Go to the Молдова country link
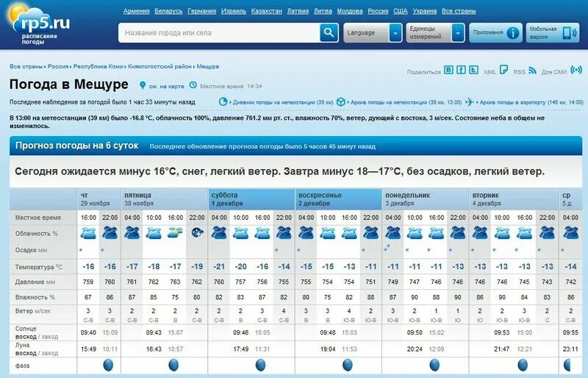 coord(350,11)
